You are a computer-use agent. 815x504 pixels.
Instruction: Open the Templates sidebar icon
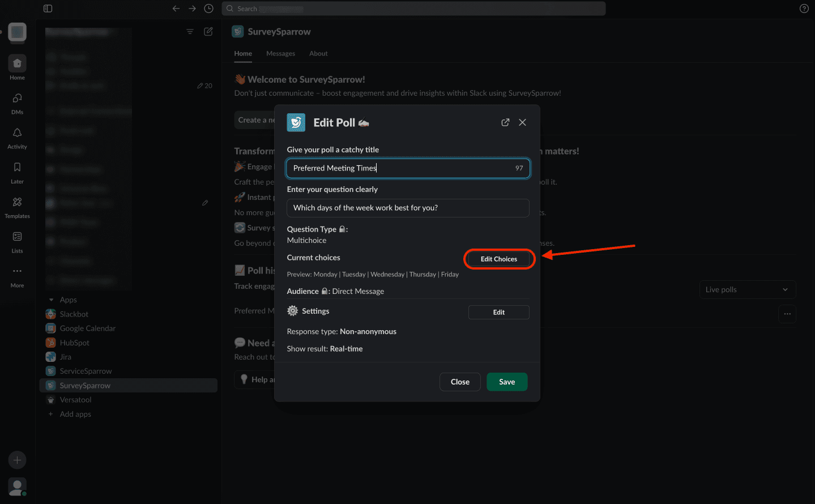coord(17,207)
